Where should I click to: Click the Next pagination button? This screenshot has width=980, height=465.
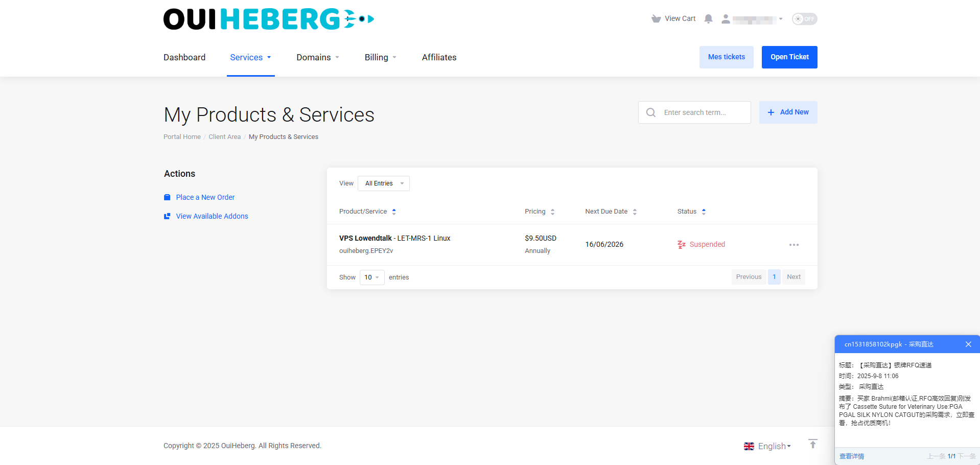[794, 277]
